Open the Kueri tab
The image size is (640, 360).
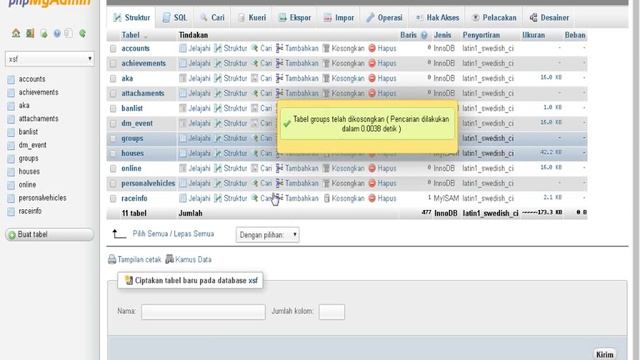point(252,18)
